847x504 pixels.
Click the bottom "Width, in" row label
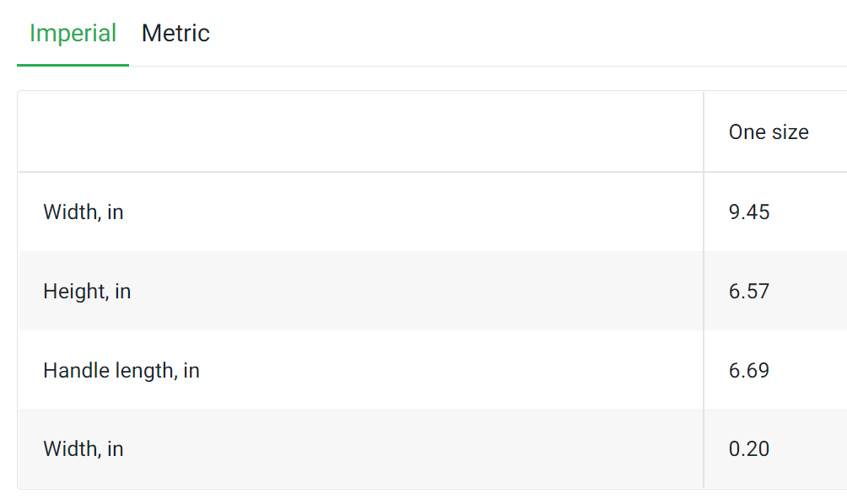point(84,449)
